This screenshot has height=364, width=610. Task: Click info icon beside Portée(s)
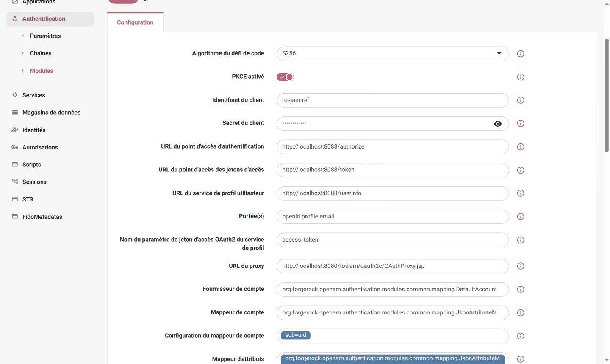521,217
